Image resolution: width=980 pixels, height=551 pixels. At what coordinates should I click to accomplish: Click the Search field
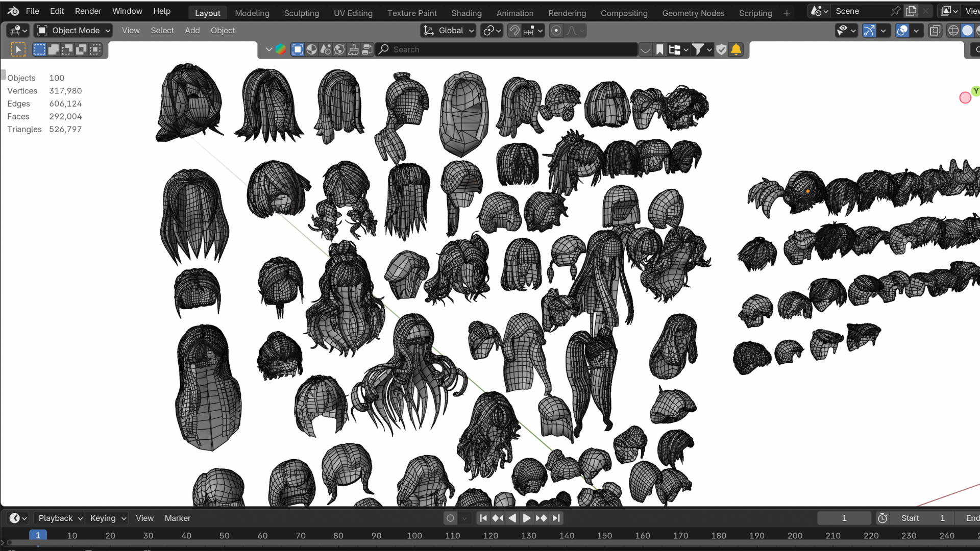coord(507,49)
